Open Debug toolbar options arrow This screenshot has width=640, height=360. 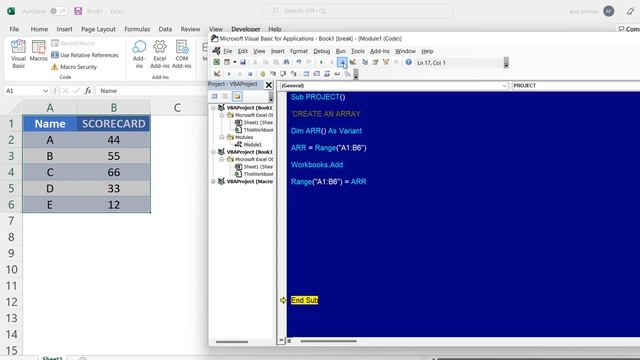coord(356,74)
